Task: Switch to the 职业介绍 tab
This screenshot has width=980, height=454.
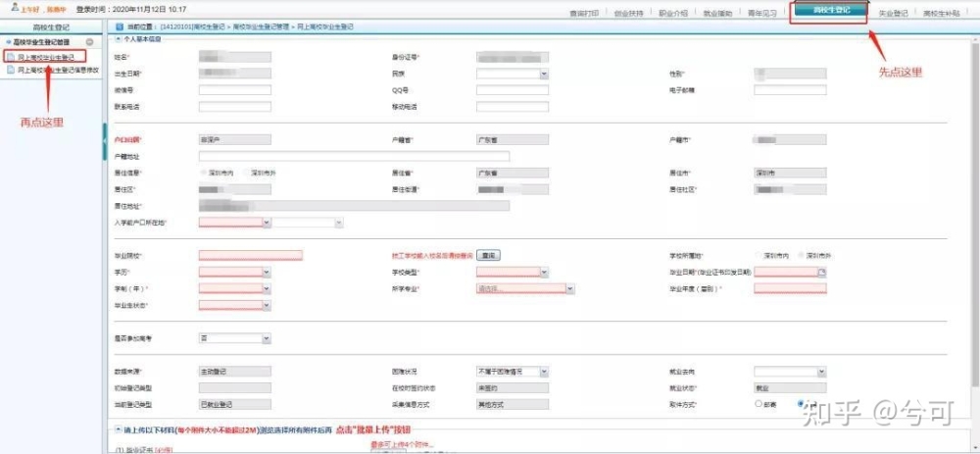Action: coord(673,13)
